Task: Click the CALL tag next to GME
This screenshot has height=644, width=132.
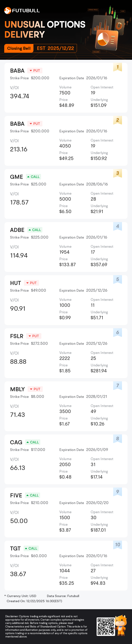Action: [34, 177]
